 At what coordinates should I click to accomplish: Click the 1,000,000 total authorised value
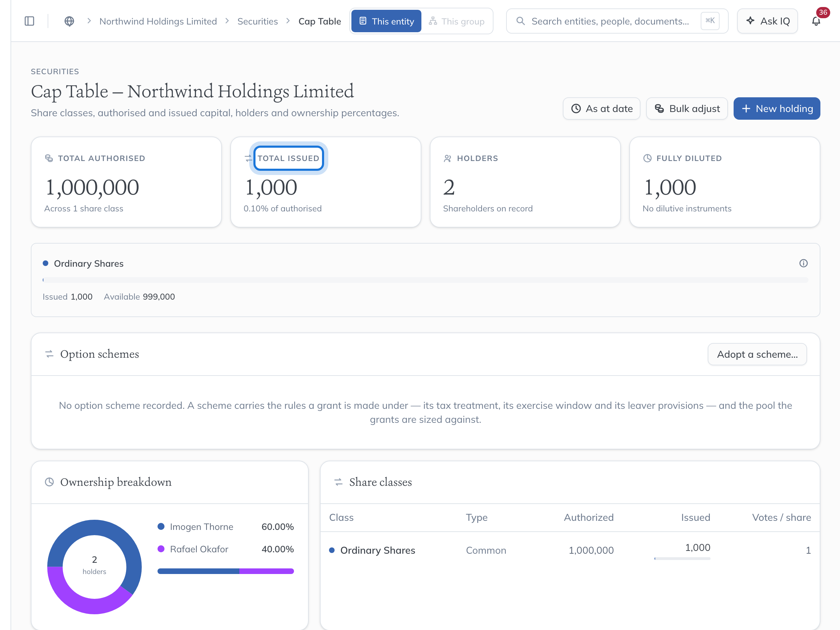point(92,187)
